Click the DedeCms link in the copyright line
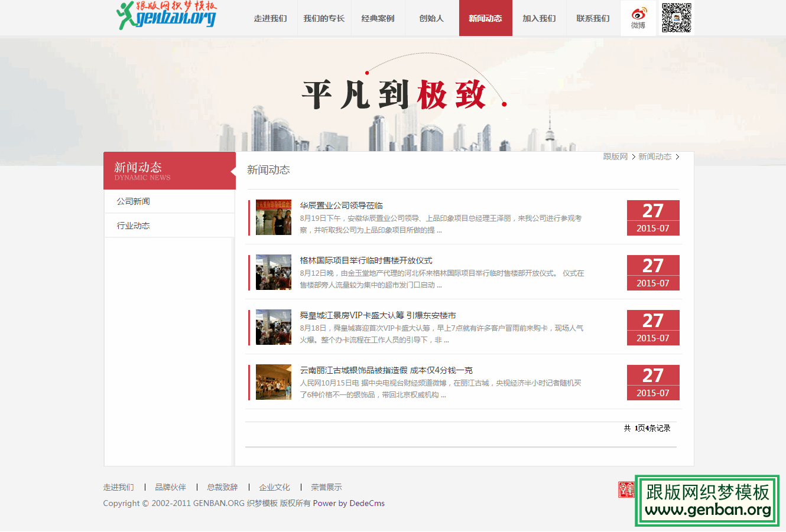 coord(367,503)
